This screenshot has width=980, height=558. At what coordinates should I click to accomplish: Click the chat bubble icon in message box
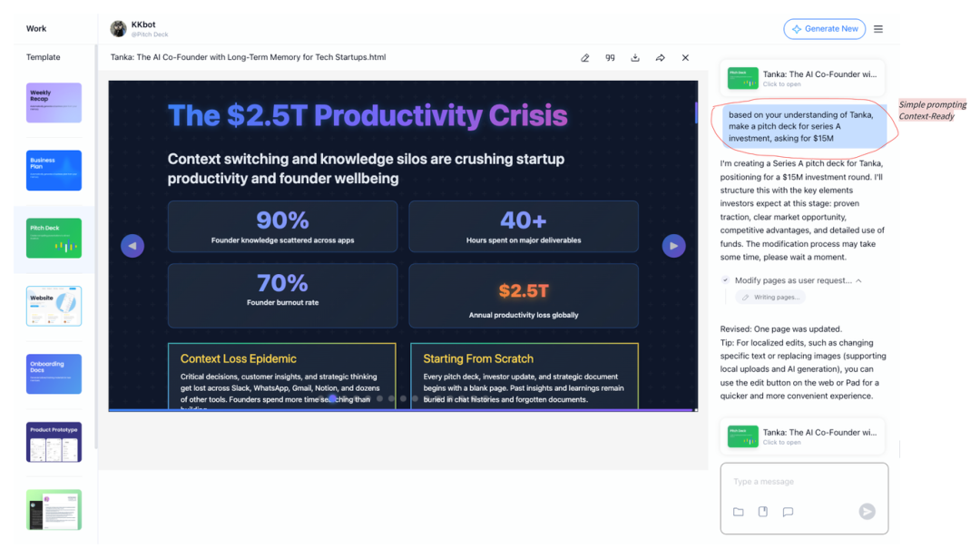tap(789, 512)
